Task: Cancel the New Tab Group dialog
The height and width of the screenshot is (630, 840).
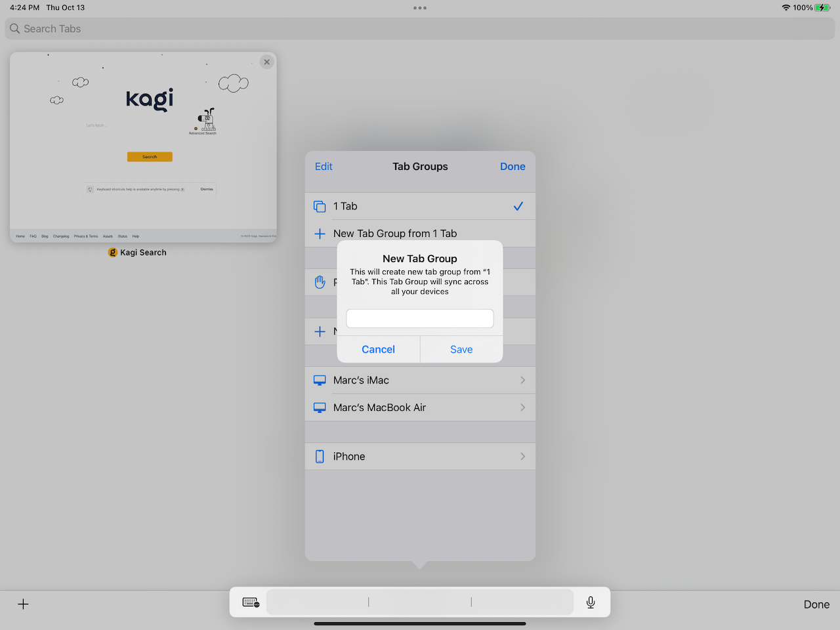Action: pos(378,349)
